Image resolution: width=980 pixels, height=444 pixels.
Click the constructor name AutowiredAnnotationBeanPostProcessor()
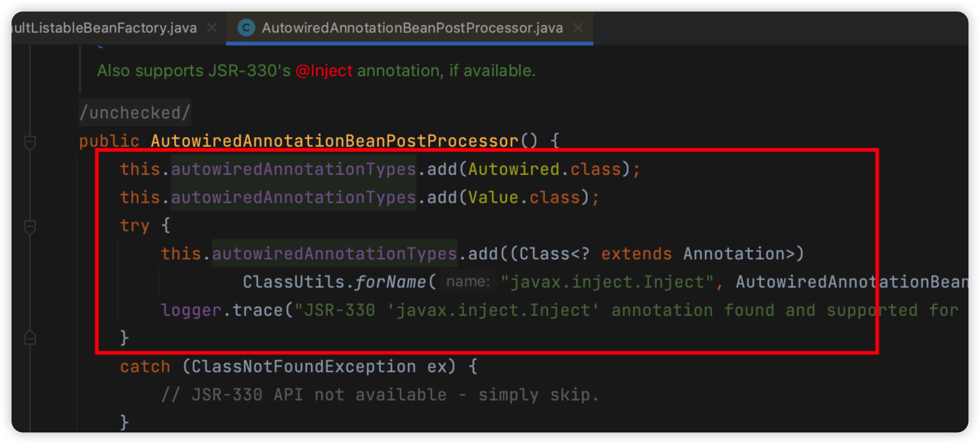pyautogui.click(x=344, y=141)
